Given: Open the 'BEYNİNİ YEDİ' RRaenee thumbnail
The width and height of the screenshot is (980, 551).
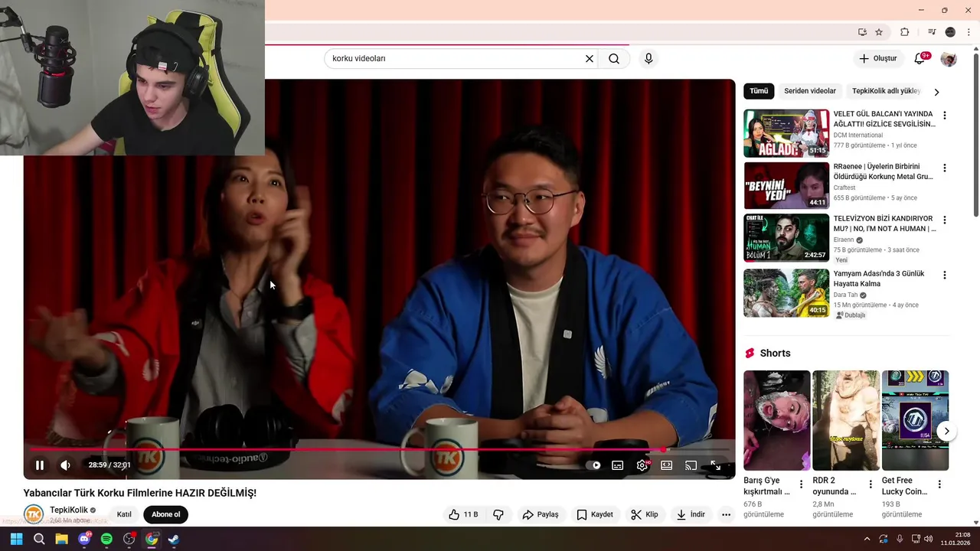Looking at the screenshot, I should pos(786,185).
